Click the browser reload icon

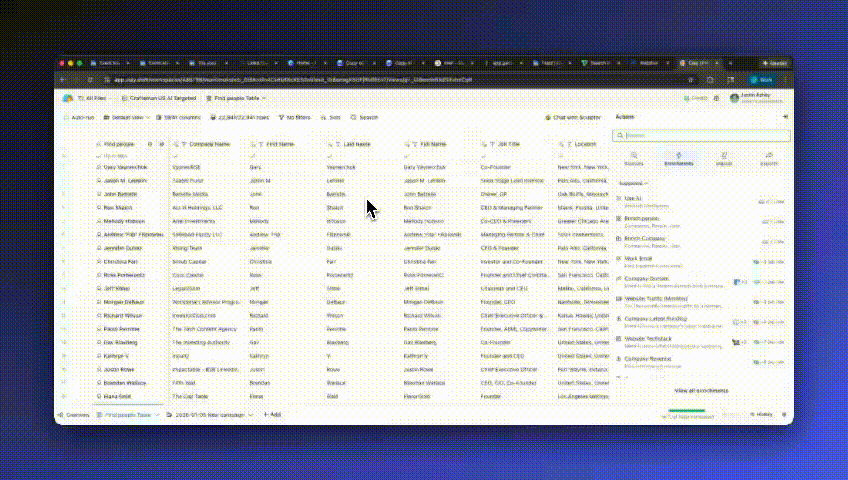(x=90, y=80)
